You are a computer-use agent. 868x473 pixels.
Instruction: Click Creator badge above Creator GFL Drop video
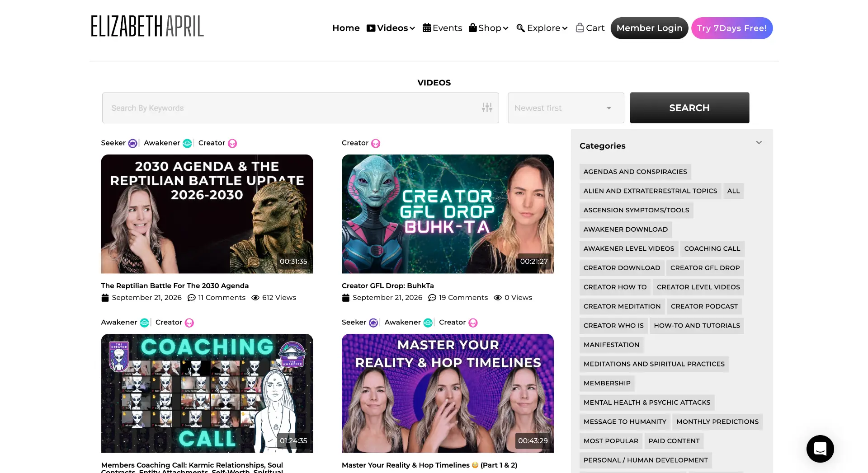[361, 143]
